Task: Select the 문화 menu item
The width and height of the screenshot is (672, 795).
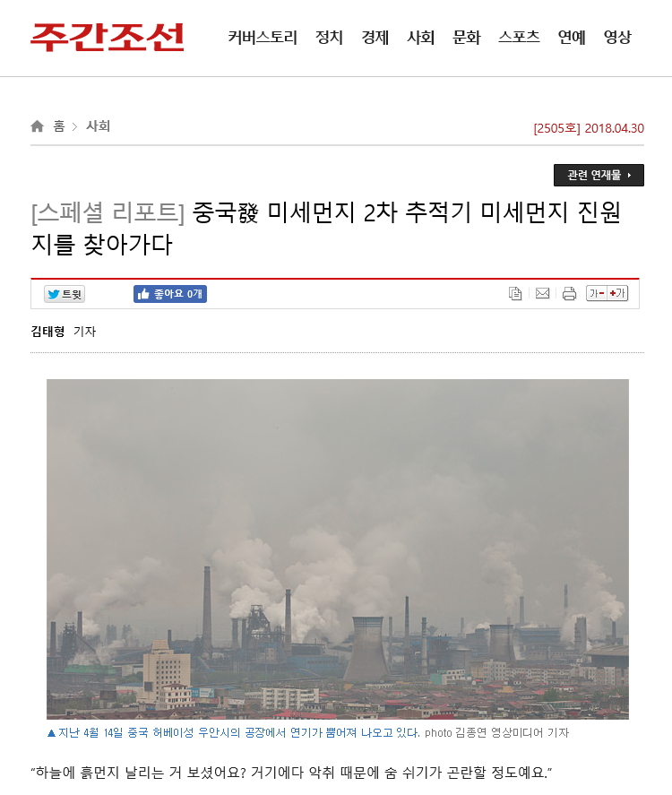Action: point(466,37)
